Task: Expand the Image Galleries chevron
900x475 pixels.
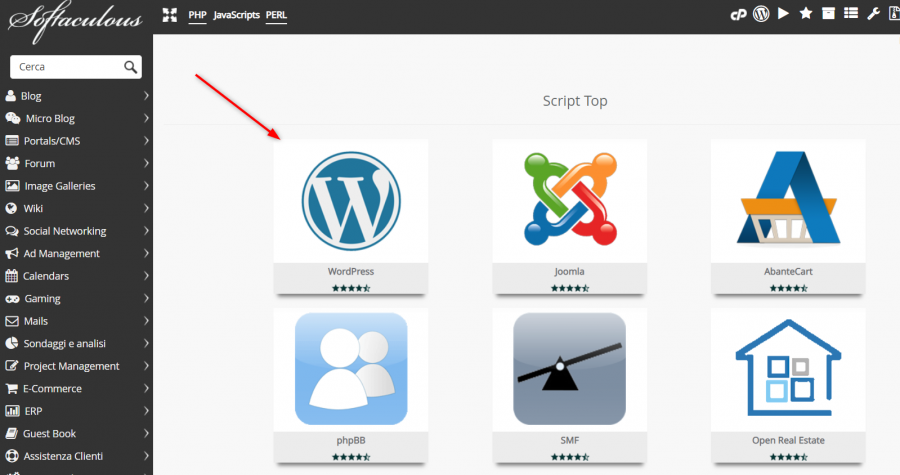Action: point(146,186)
